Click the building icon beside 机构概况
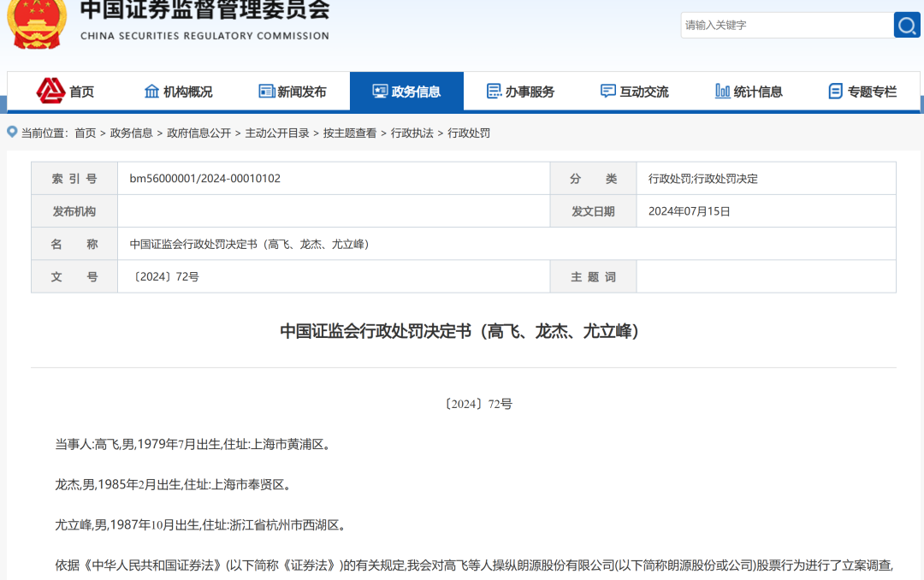This screenshot has height=580, width=924. (151, 92)
